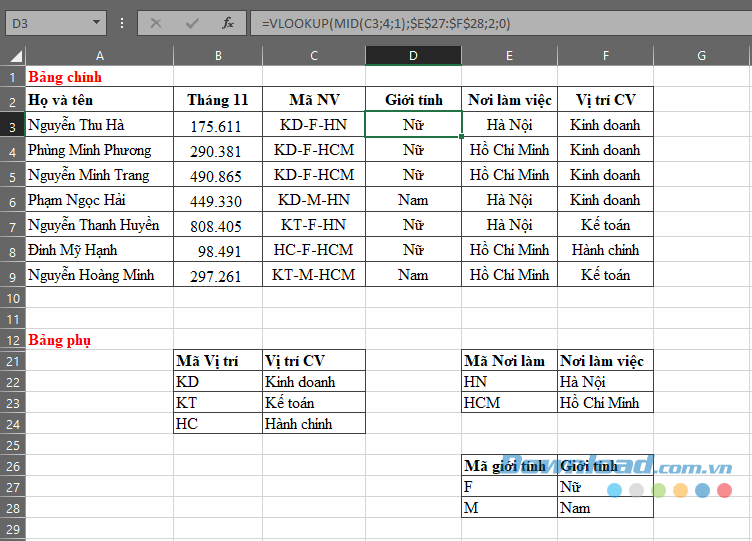Click the 'Nơi làm việc' header in row 2

pos(509,100)
